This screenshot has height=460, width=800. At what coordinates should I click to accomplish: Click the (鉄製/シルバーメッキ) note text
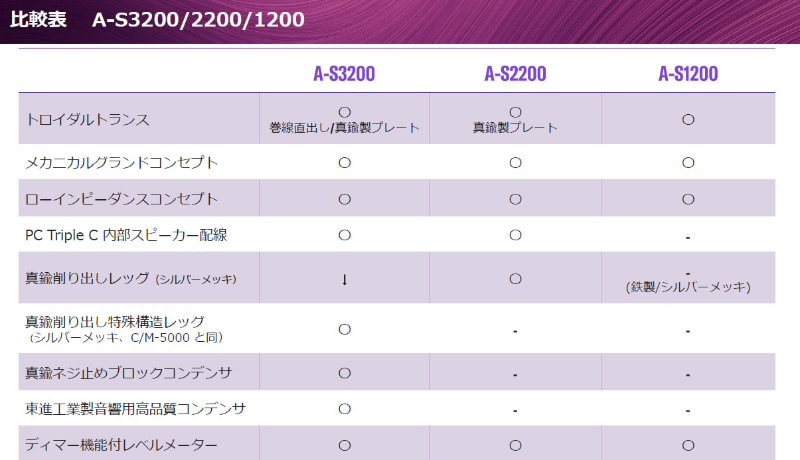(688, 288)
